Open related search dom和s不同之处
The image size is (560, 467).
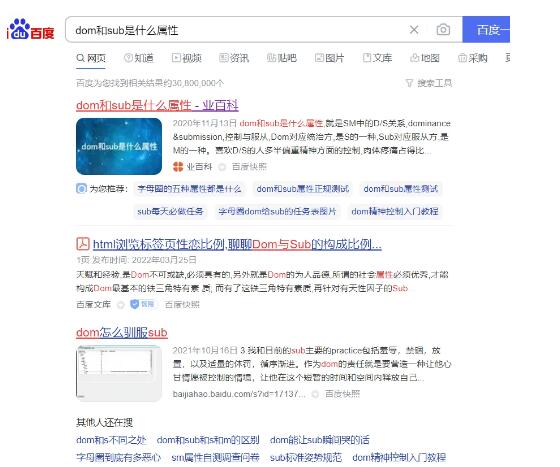[111, 440]
